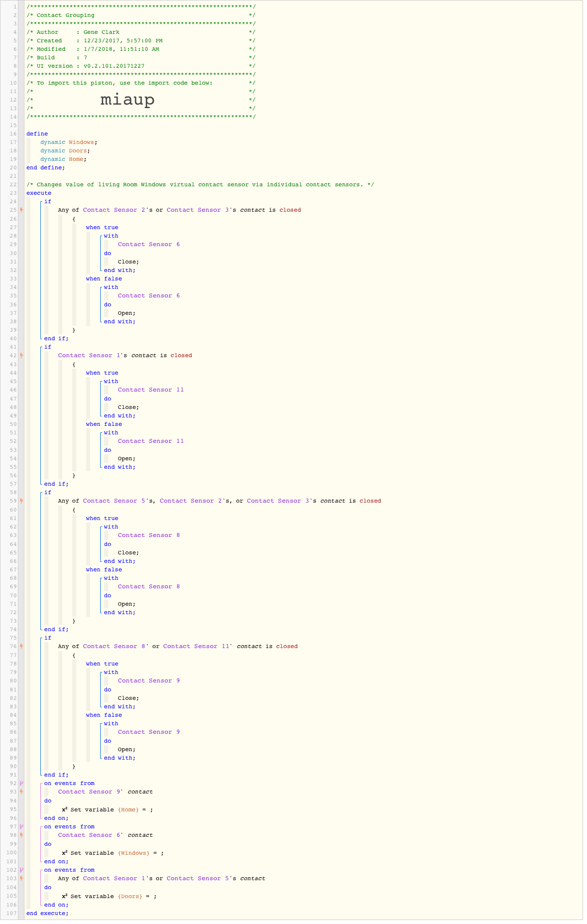Click the 'Close;' action on line 48
The height and width of the screenshot is (924, 587).
pyautogui.click(x=129, y=407)
